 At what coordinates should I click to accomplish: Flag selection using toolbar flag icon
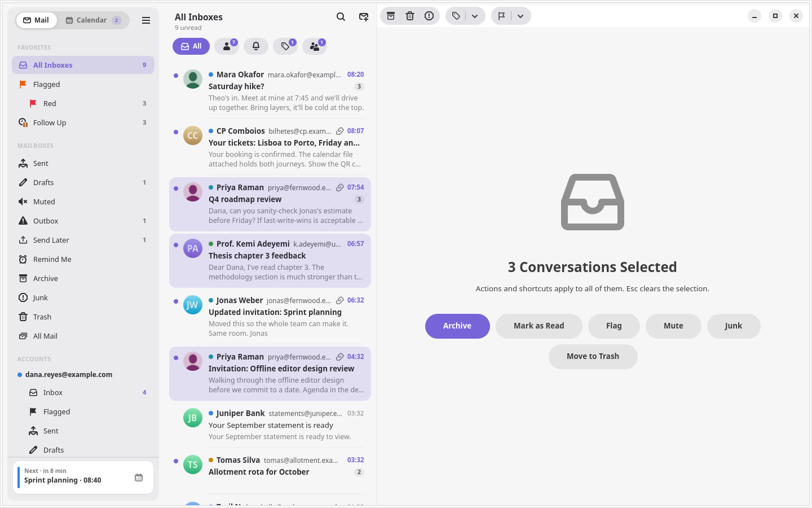tap(501, 16)
